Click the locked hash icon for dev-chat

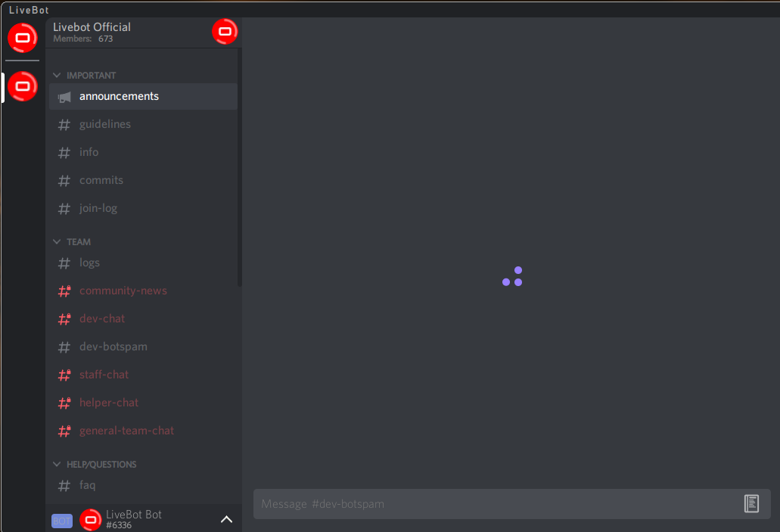pyautogui.click(x=64, y=319)
